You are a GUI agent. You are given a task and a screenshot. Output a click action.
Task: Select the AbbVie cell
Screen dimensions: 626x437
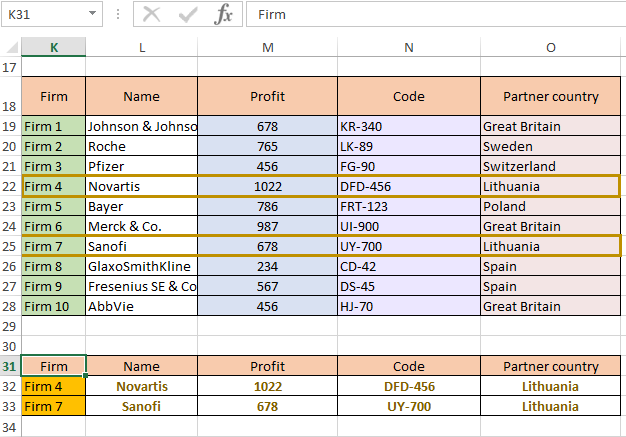click(x=142, y=306)
